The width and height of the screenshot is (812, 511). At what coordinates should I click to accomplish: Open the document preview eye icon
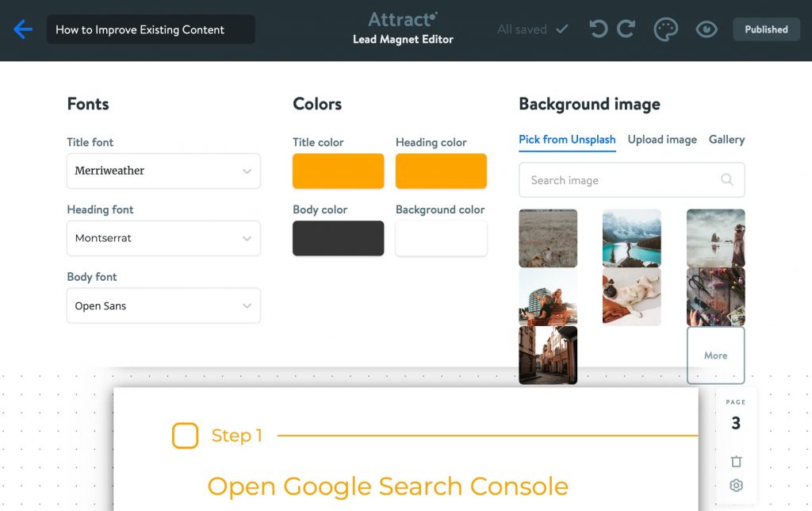tap(706, 29)
